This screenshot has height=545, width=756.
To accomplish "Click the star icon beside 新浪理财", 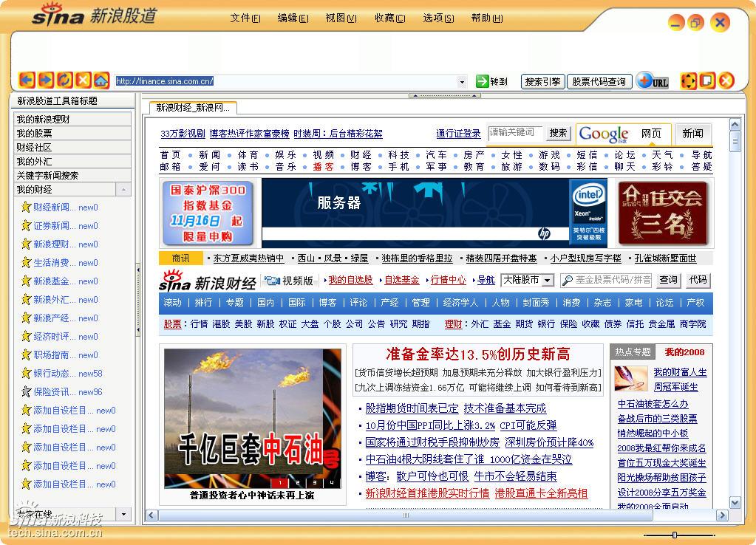I will coord(26,244).
